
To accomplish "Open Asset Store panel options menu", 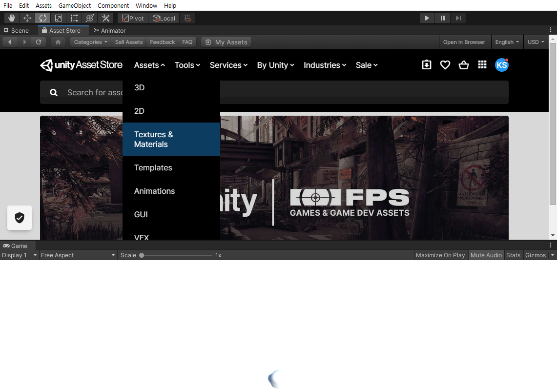I will [551, 30].
